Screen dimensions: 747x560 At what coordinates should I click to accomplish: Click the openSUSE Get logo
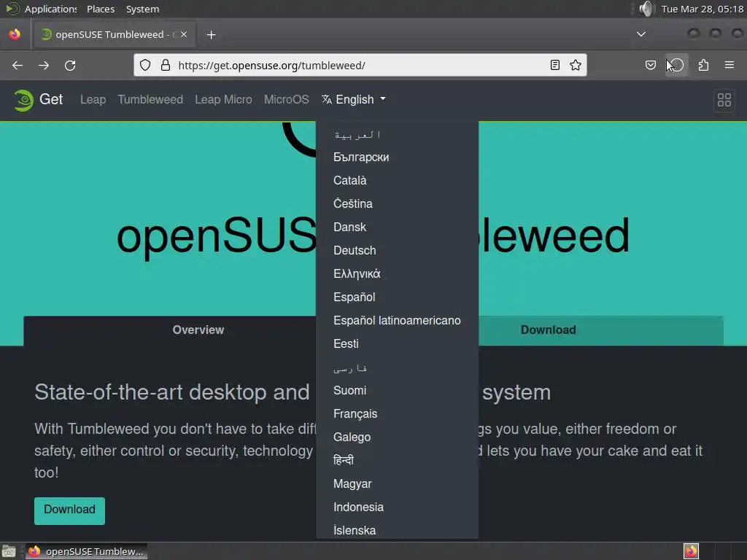coord(38,99)
